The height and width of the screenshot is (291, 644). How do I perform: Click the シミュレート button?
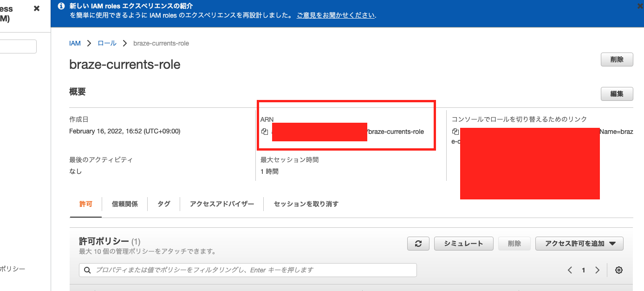tap(463, 243)
